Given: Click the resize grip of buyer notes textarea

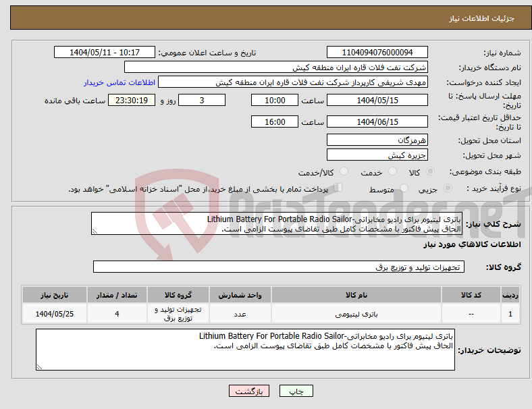Looking at the screenshot, I should coord(39,367).
